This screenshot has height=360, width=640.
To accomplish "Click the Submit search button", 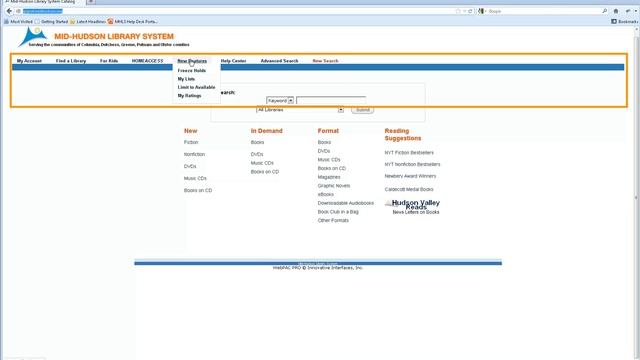I will pyautogui.click(x=362, y=110).
